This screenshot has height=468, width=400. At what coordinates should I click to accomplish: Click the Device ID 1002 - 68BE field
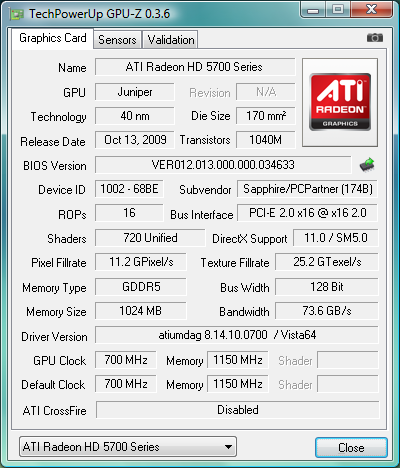coord(129,189)
